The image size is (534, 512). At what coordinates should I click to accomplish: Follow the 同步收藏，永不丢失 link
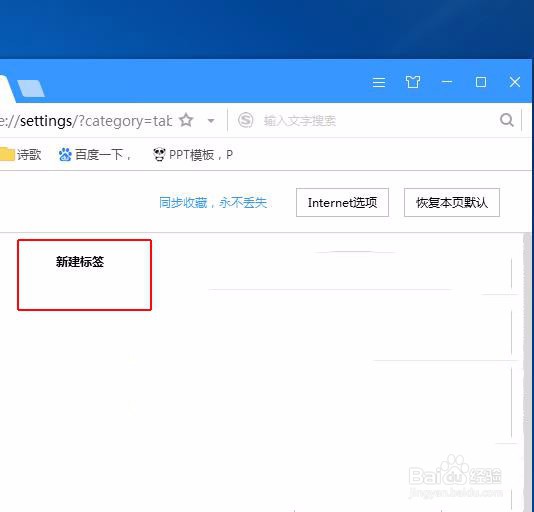(x=213, y=203)
